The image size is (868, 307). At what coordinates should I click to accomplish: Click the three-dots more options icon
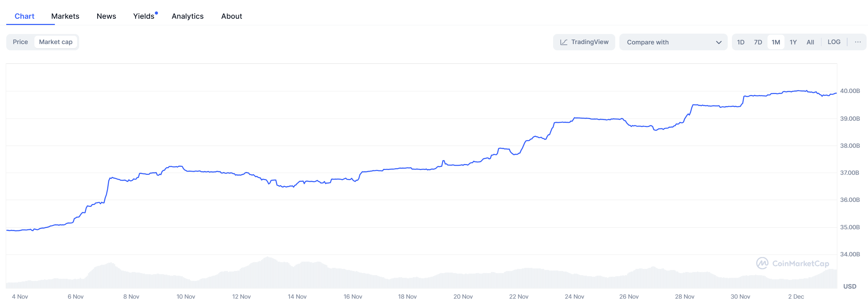pyautogui.click(x=858, y=42)
